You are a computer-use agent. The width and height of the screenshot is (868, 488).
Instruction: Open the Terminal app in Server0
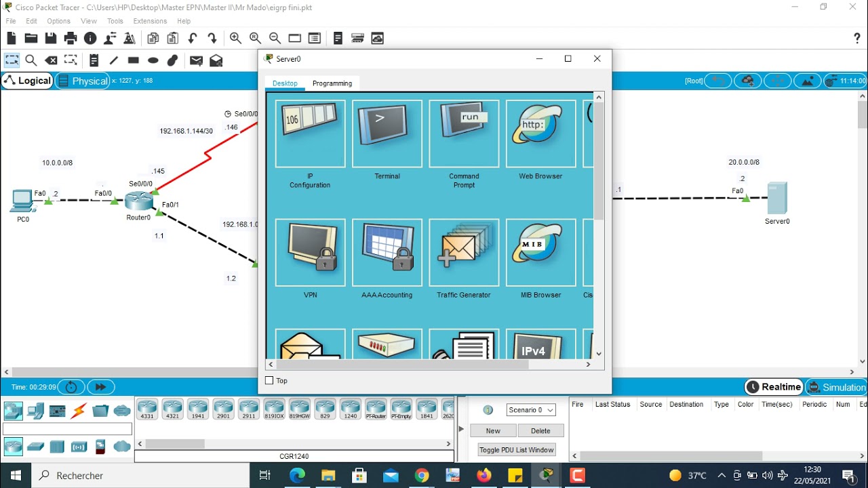387,134
